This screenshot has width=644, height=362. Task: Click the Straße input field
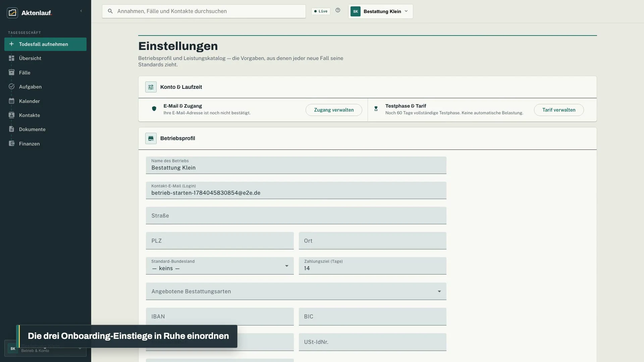(296, 216)
